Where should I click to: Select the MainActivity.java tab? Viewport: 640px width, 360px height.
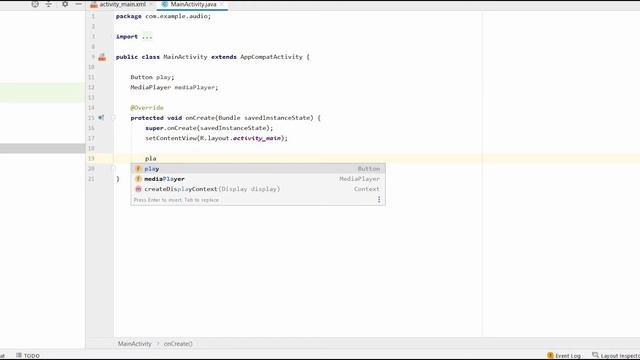(x=193, y=4)
